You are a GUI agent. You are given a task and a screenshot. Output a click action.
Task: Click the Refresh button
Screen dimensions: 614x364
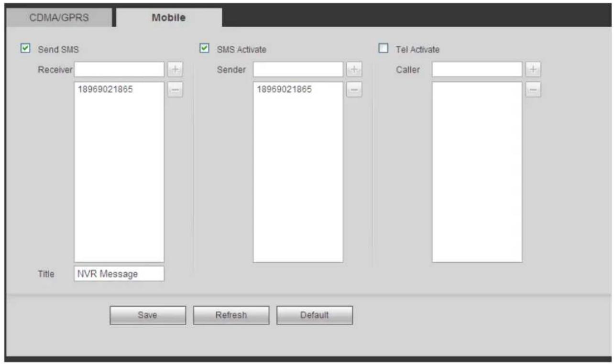pyautogui.click(x=231, y=315)
